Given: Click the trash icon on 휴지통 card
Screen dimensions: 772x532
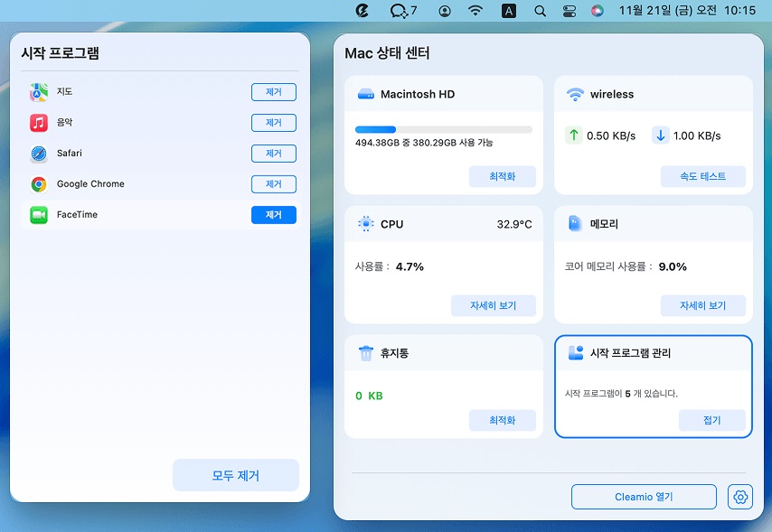Looking at the screenshot, I should pos(366,353).
